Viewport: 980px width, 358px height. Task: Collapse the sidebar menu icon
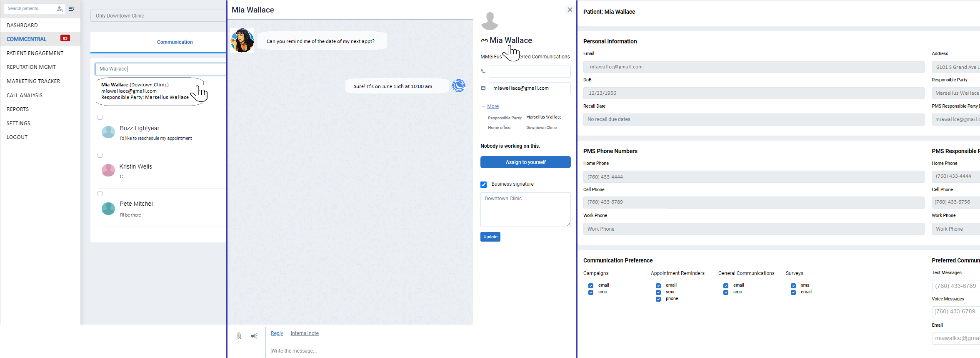(x=72, y=9)
